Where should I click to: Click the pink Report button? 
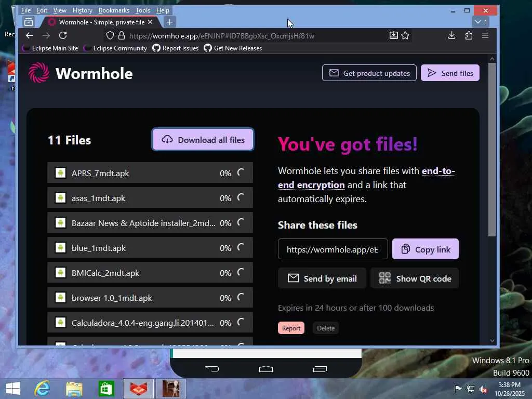point(291,328)
